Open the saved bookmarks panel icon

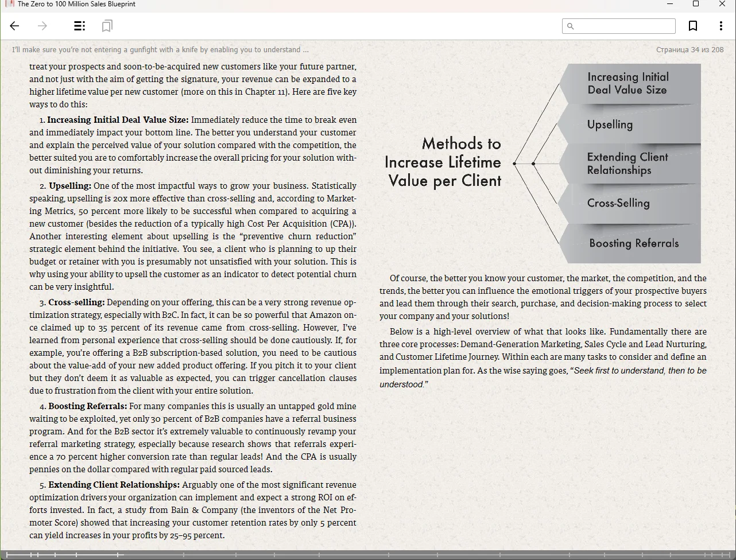pos(107,26)
